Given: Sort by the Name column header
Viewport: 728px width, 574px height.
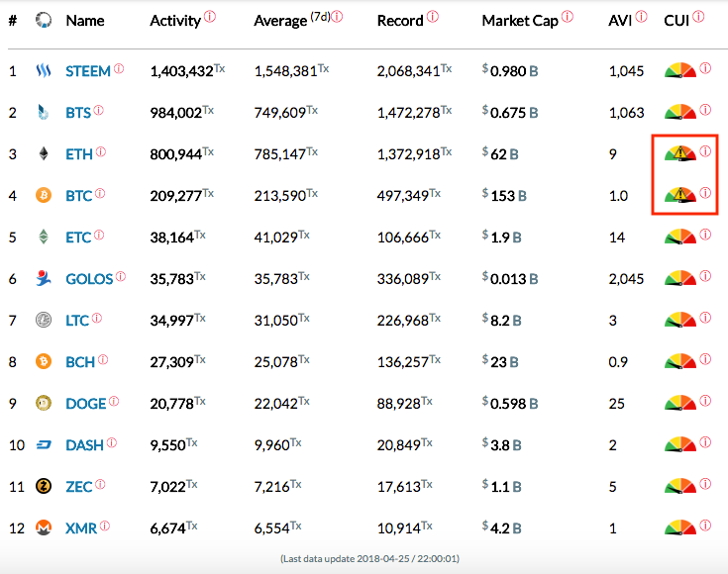Looking at the screenshot, I should click(x=85, y=21).
